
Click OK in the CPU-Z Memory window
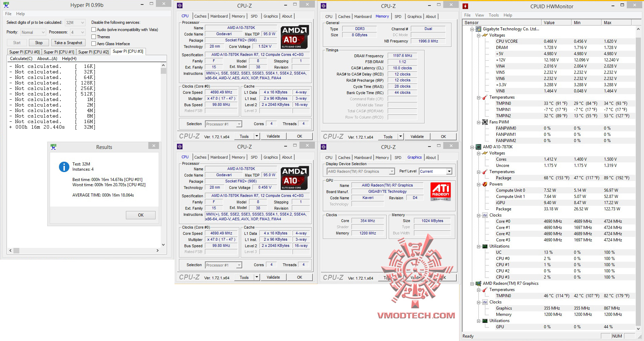(x=444, y=137)
